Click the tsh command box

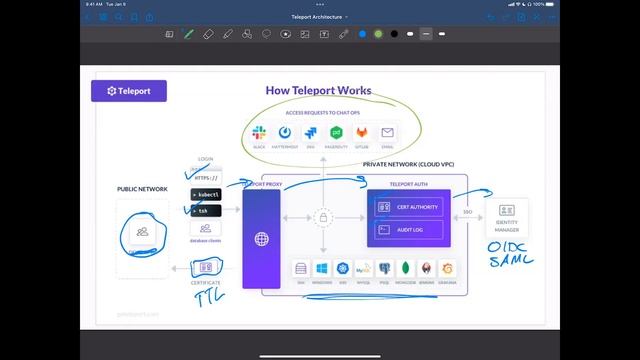206,211
